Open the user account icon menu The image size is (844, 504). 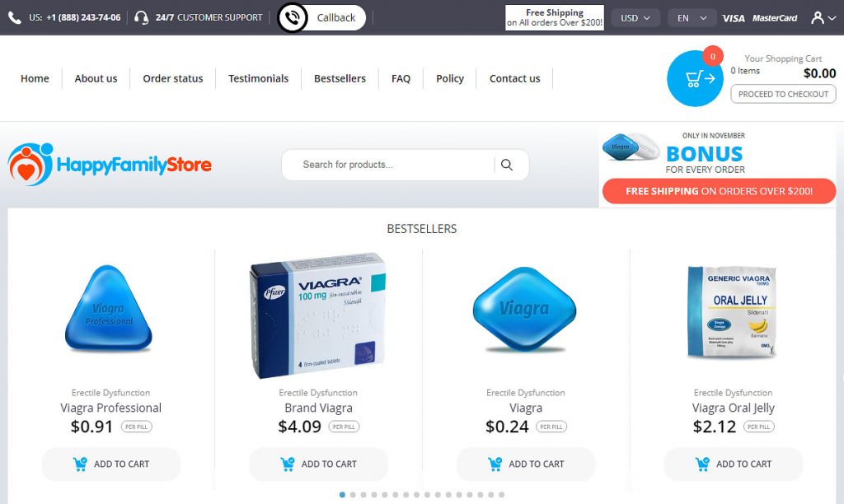coord(823,18)
